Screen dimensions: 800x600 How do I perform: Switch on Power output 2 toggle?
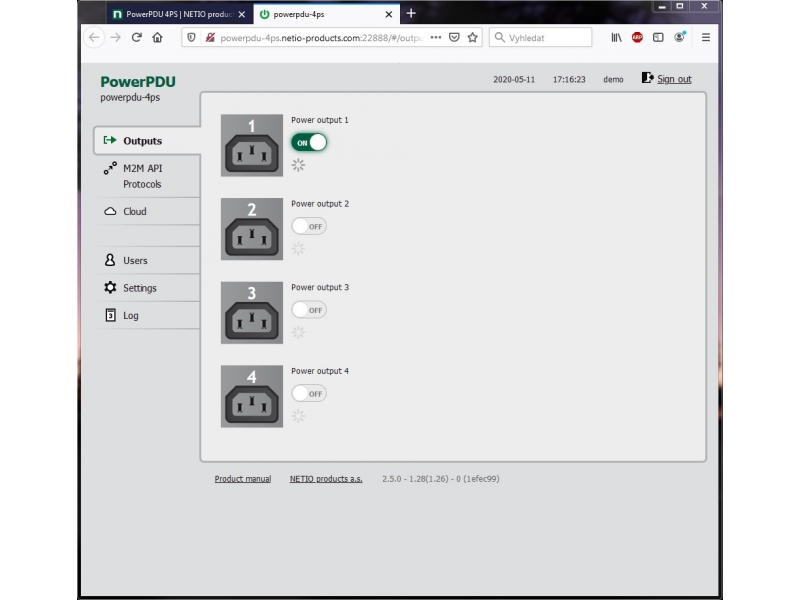coord(309,226)
